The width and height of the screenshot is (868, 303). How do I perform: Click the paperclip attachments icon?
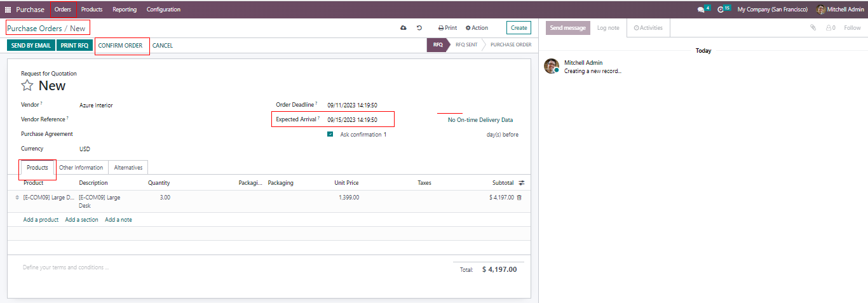[x=813, y=28]
